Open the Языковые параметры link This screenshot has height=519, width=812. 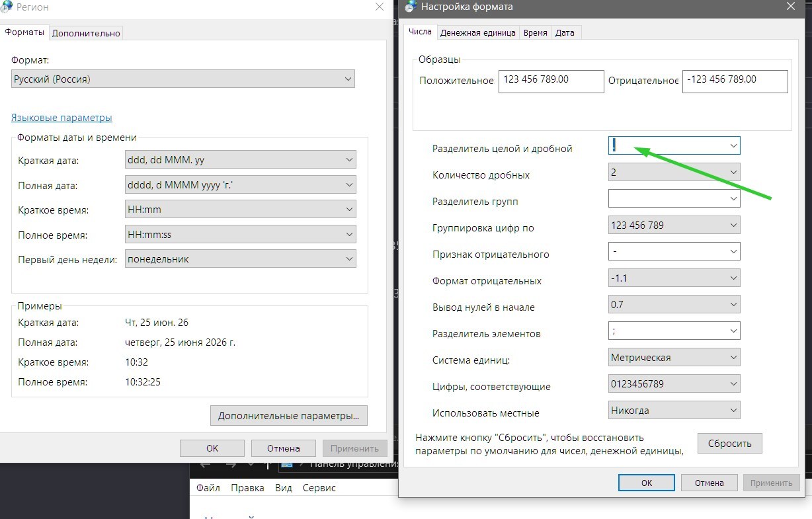tap(61, 118)
